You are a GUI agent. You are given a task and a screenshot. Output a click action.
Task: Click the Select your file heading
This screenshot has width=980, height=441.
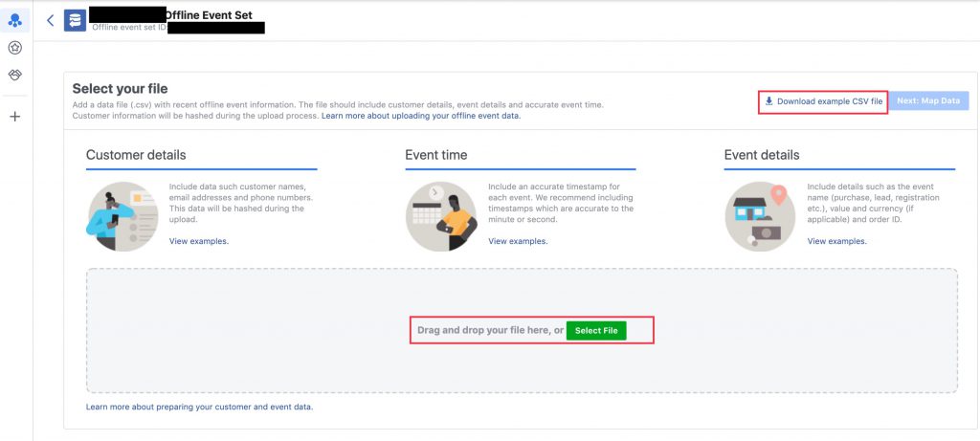(121, 89)
